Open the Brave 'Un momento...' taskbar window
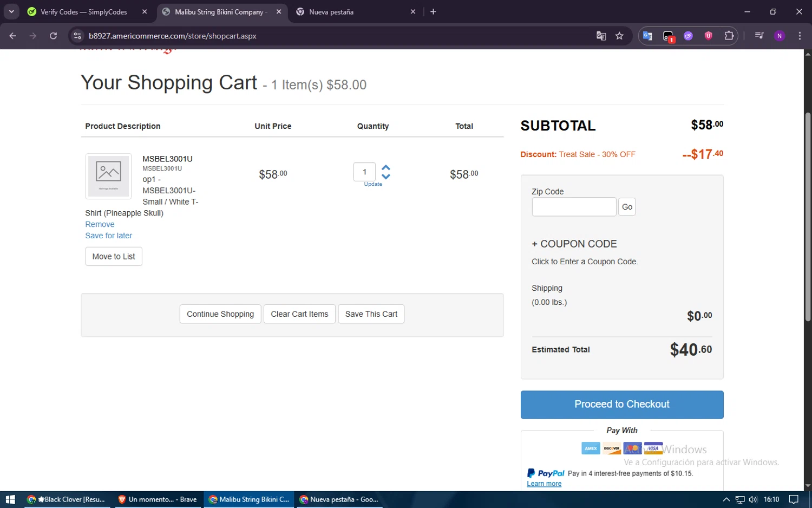The width and height of the screenshot is (812, 508). (x=158, y=499)
